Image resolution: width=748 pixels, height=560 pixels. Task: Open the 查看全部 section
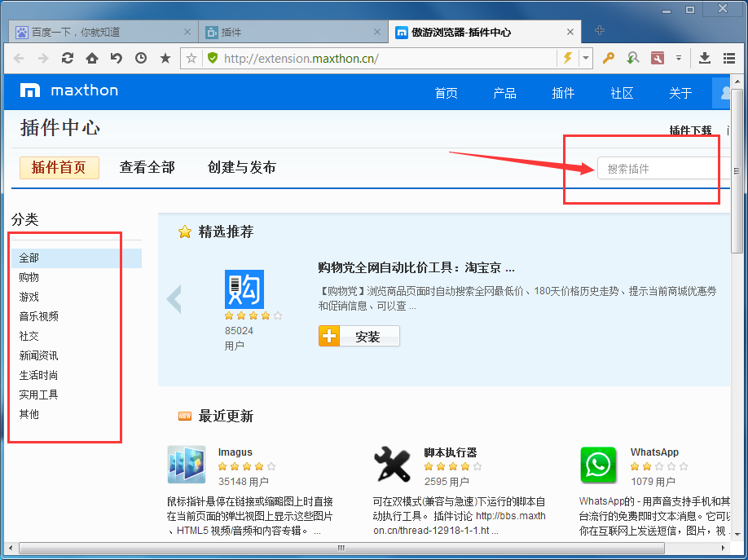point(147,167)
